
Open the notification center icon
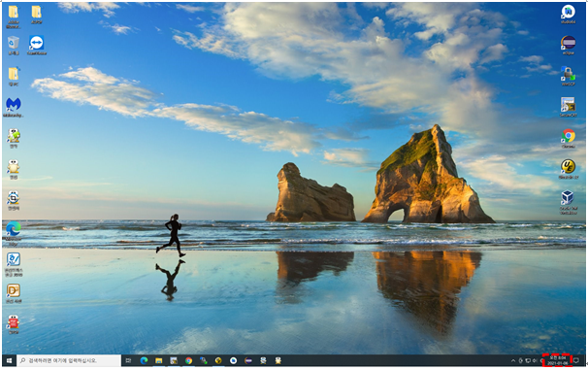pos(576,360)
